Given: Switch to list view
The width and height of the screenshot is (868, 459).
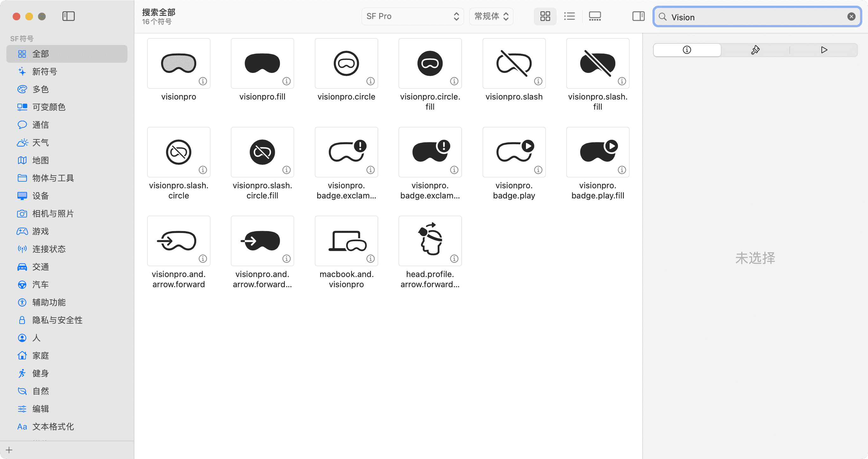Looking at the screenshot, I should (x=569, y=16).
